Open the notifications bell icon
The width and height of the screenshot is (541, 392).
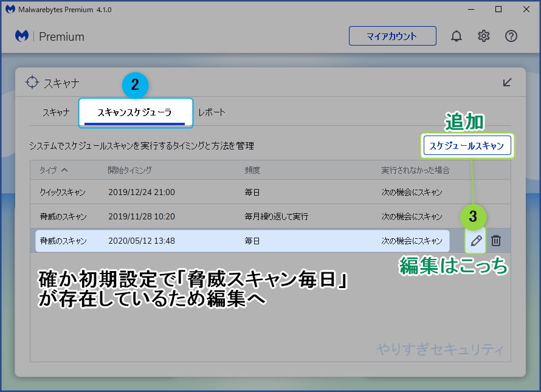pos(456,36)
